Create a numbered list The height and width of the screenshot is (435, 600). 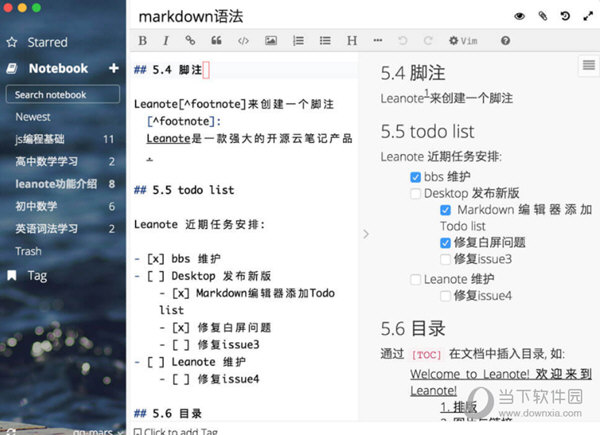tap(298, 40)
